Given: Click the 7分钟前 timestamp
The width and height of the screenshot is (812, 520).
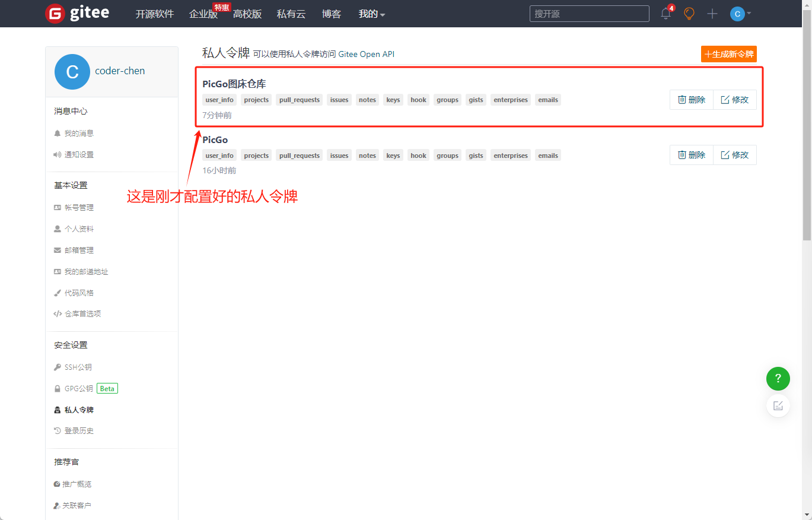Looking at the screenshot, I should 217,115.
